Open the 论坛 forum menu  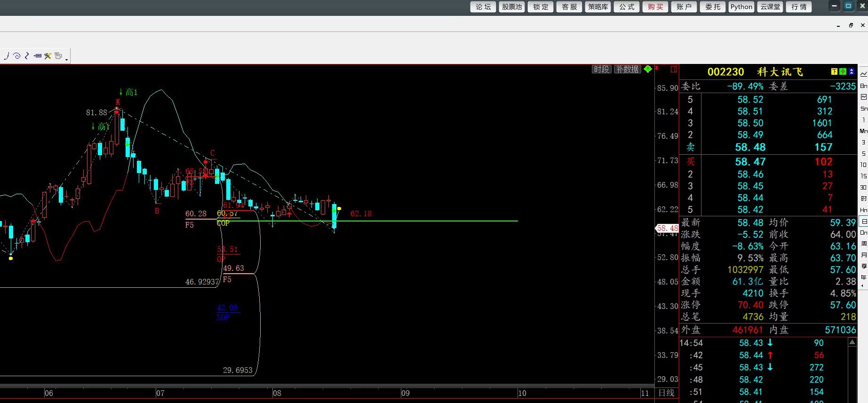click(x=483, y=7)
